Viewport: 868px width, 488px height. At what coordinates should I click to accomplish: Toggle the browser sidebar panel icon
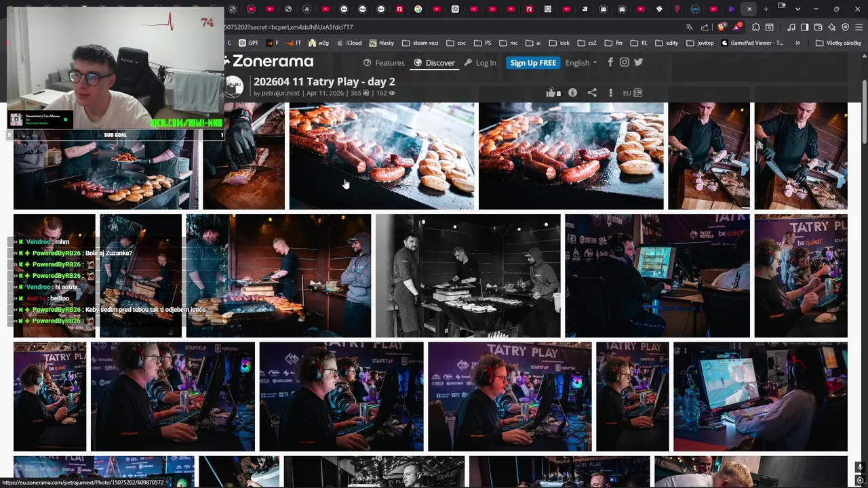pyautogui.click(x=804, y=27)
